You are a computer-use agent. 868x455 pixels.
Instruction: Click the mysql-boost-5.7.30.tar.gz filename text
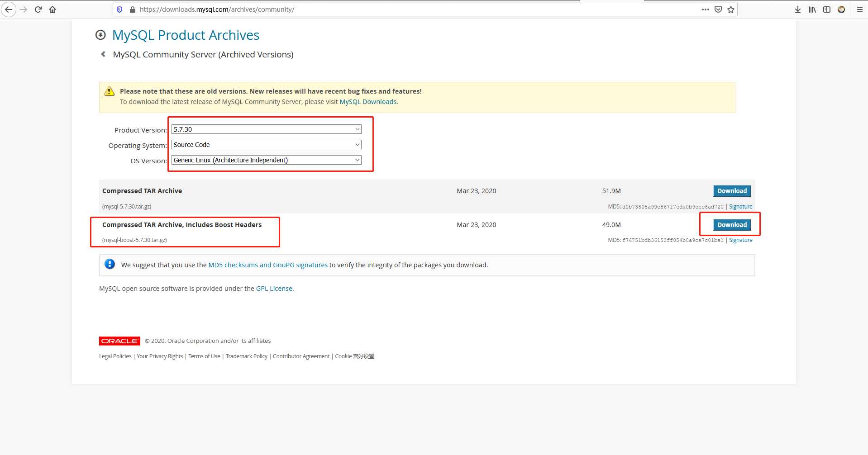[134, 240]
